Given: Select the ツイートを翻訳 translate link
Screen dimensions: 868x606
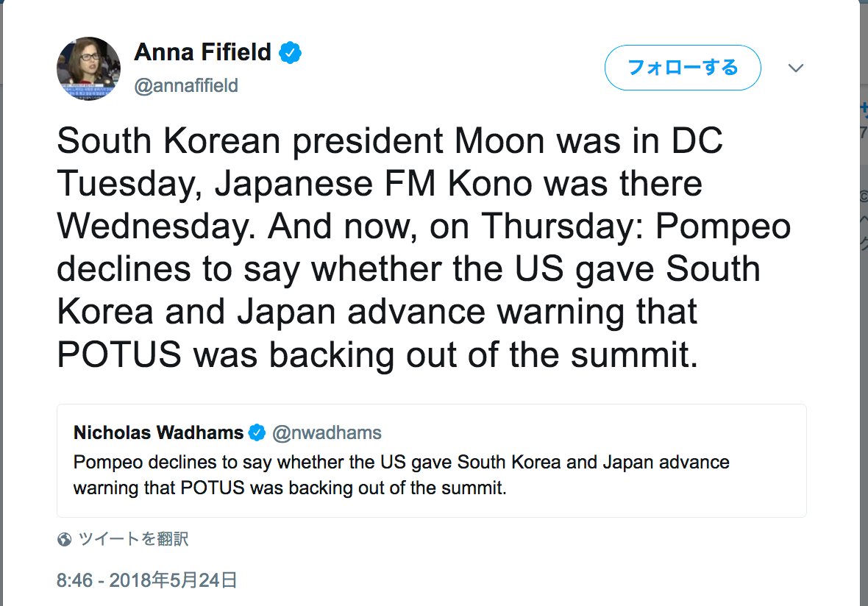Looking at the screenshot, I should tap(133, 539).
